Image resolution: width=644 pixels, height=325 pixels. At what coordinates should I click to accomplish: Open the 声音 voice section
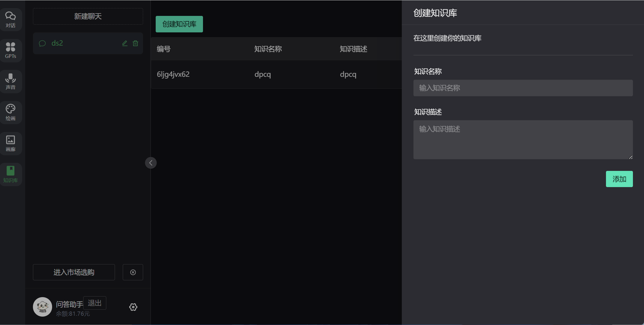click(10, 82)
